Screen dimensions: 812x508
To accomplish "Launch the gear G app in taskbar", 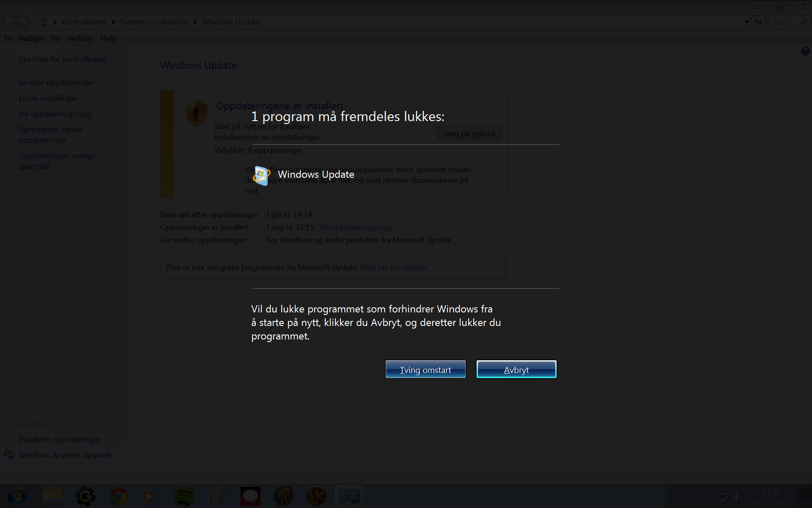I will coord(85,497).
